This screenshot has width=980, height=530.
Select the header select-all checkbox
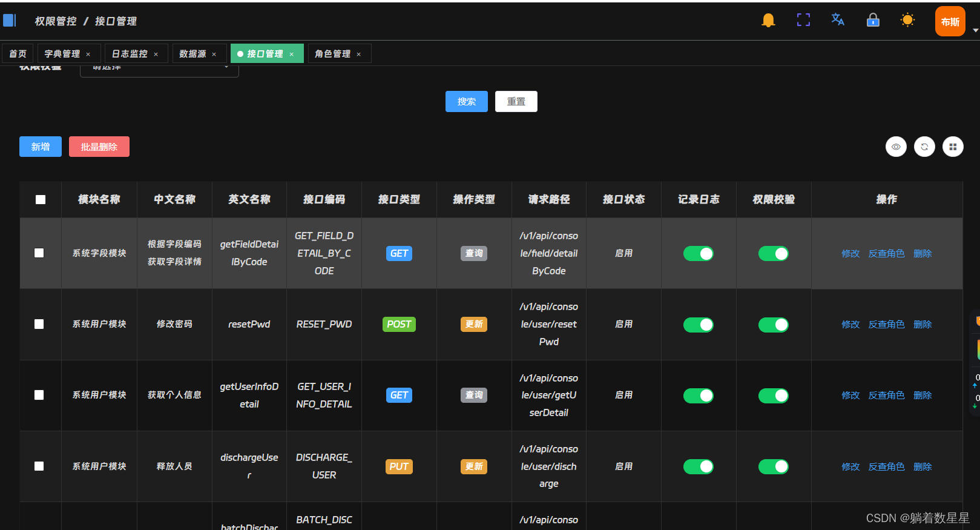pos(41,199)
